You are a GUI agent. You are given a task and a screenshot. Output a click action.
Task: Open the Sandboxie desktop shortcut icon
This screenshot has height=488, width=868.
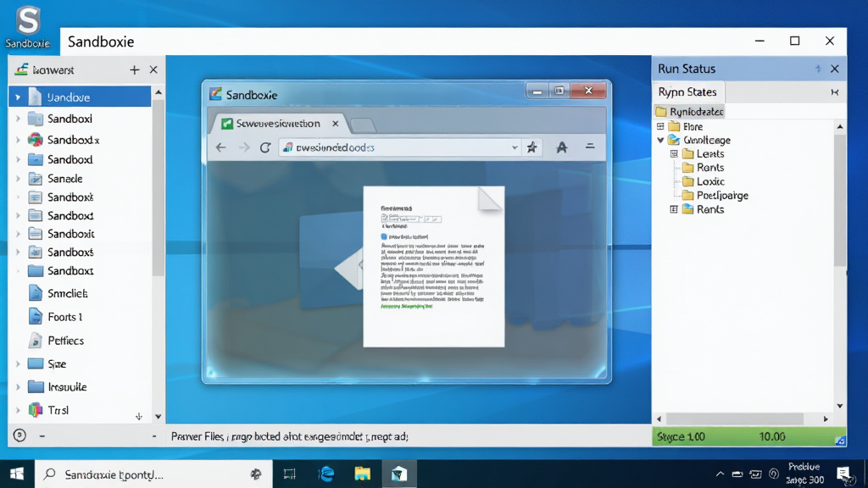point(28,26)
